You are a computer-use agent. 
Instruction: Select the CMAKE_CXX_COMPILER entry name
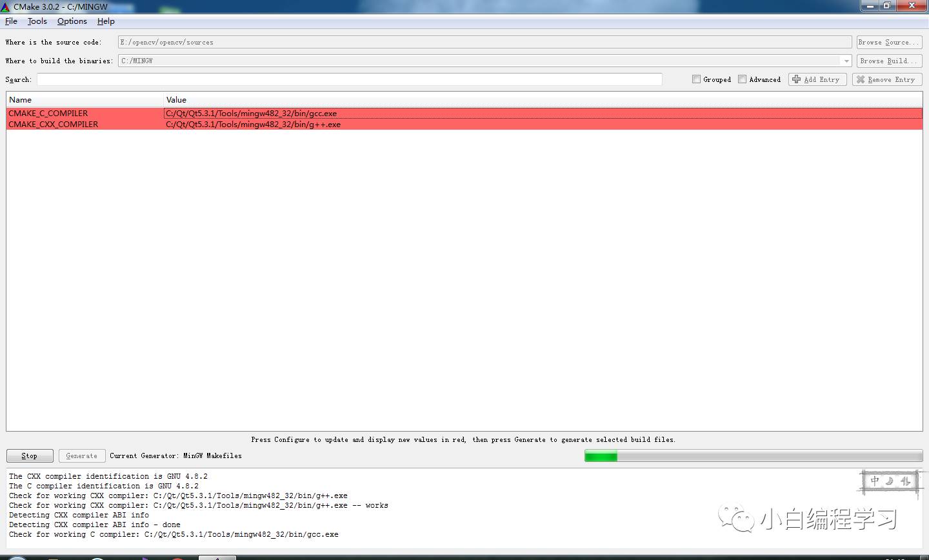[x=54, y=125]
